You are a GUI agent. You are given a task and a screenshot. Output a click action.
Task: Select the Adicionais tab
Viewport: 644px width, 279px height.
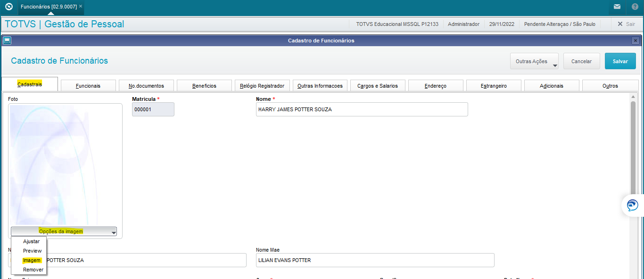coord(552,86)
